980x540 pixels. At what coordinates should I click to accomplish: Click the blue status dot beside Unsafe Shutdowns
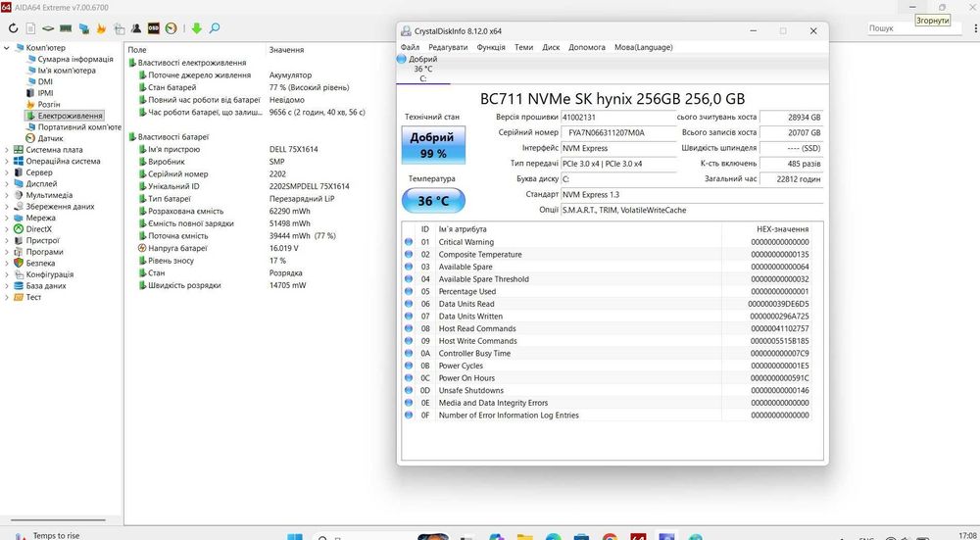pyautogui.click(x=409, y=391)
